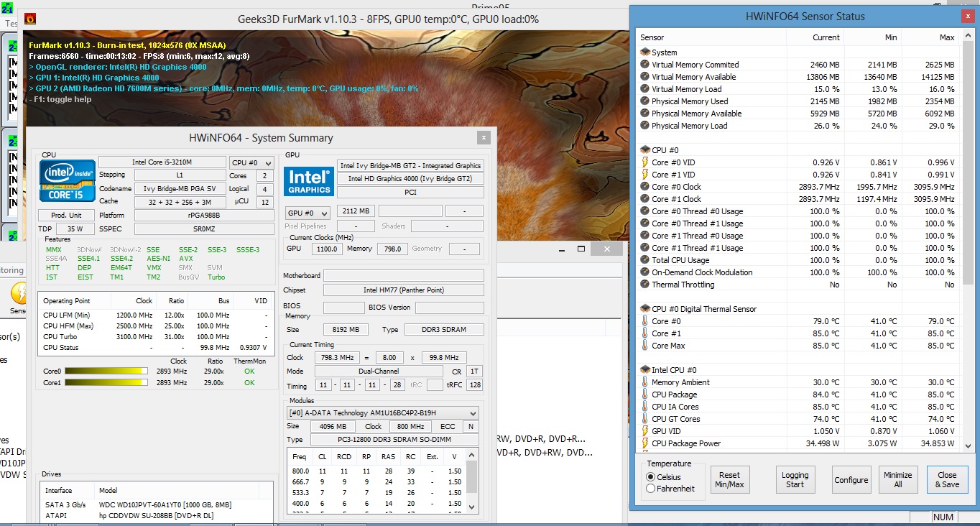
Task: Click lightning icon beside GPU VID
Action: [645, 431]
